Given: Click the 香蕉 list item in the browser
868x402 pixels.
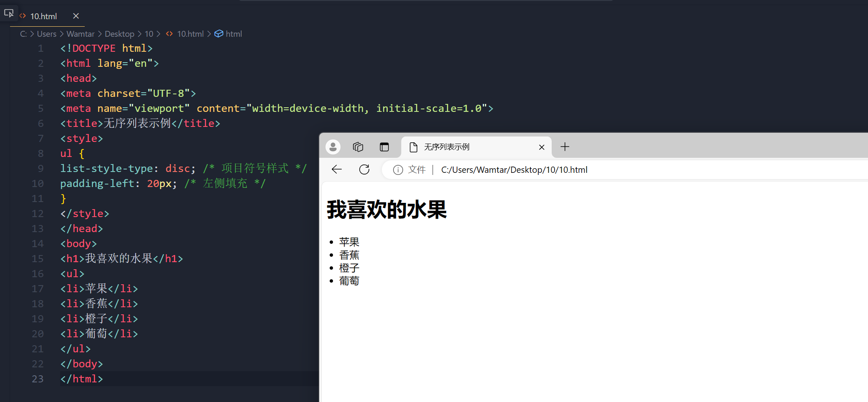Looking at the screenshot, I should coord(349,255).
